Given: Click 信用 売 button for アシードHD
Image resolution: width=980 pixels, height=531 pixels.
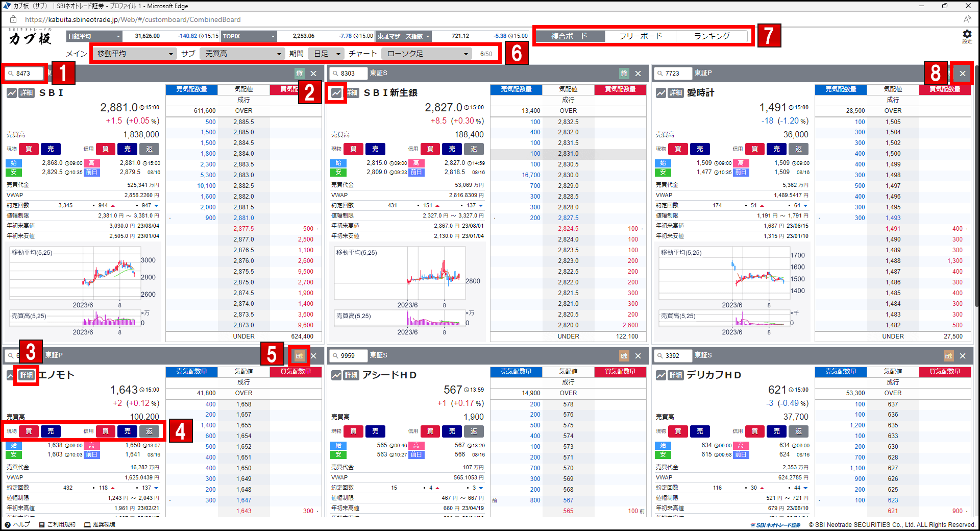Looking at the screenshot, I should click(452, 431).
